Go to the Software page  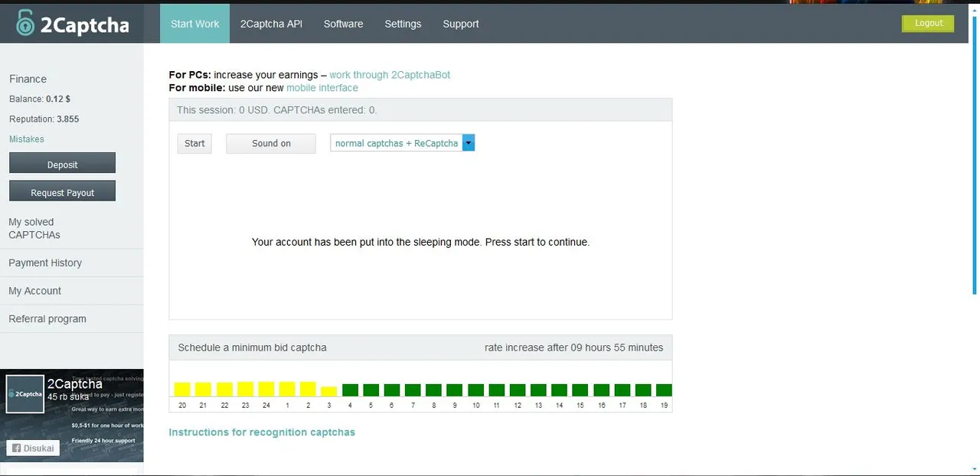[343, 24]
